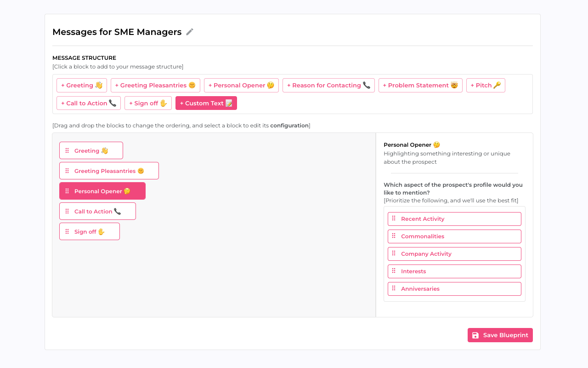Add a Pitch block
Image resolution: width=588 pixels, height=368 pixels.
click(486, 85)
